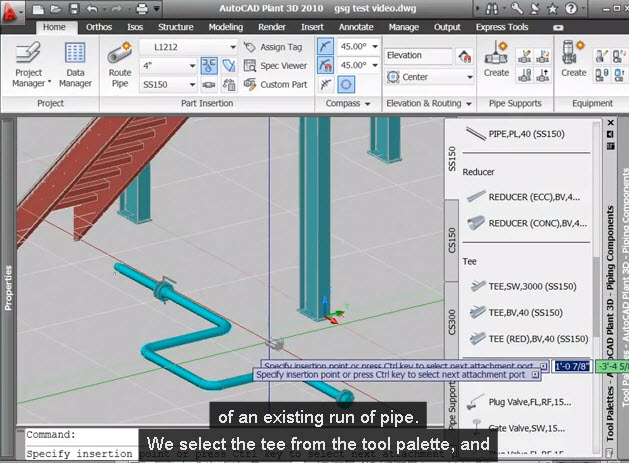Open the SS150 spec dropdown
This screenshot has height=463, width=629.
click(x=192, y=85)
